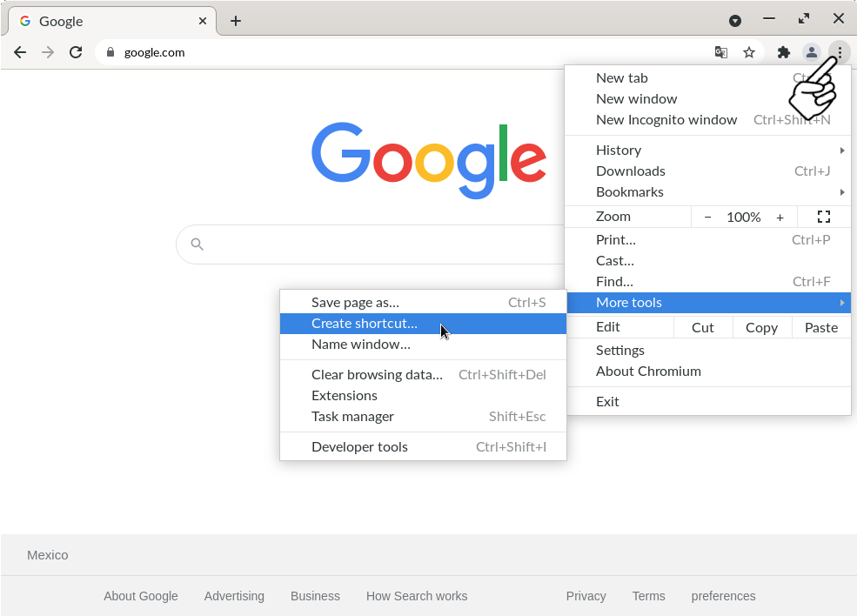857x616 pixels.
Task: Click the preferences footer link
Action: click(723, 596)
